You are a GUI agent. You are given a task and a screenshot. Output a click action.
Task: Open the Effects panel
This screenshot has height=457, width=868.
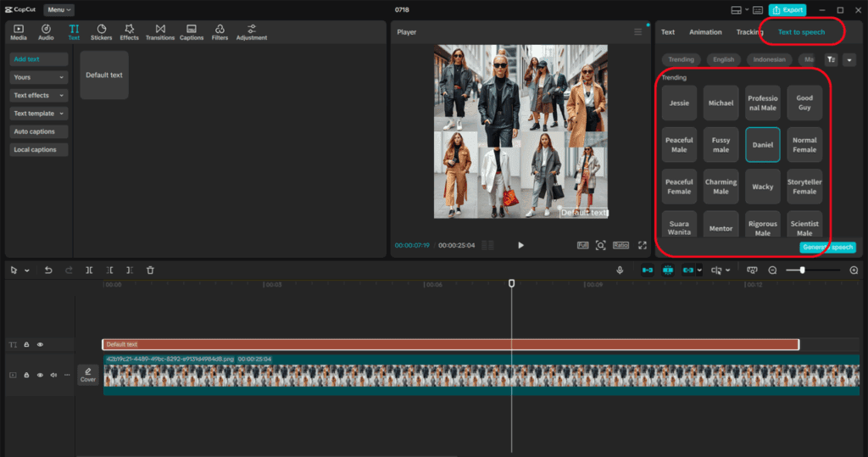pyautogui.click(x=129, y=32)
